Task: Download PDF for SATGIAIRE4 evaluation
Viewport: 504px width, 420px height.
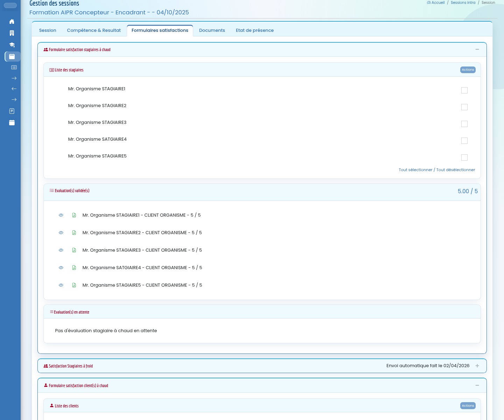Action: 74,268
